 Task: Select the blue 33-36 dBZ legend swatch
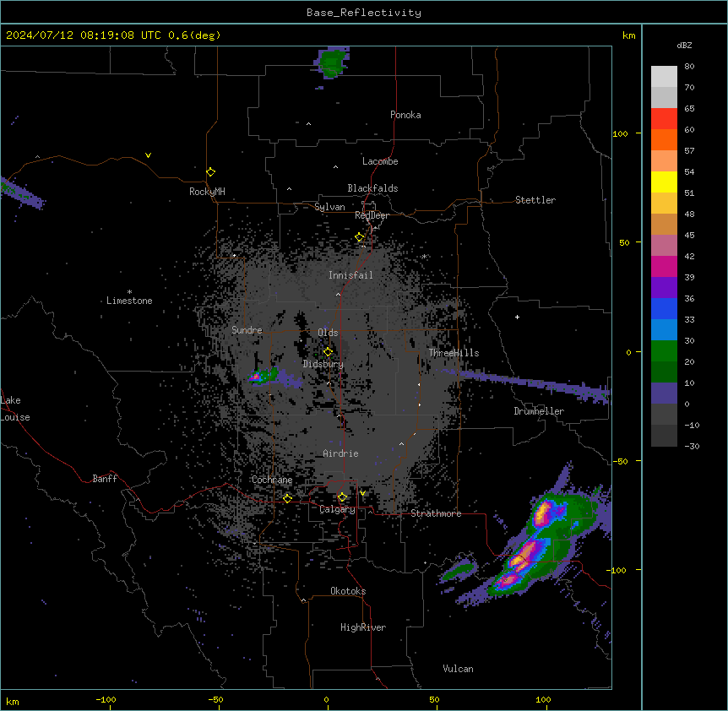click(664, 308)
